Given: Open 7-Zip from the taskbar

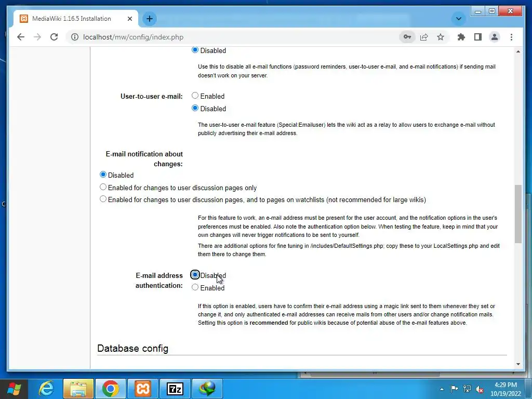Looking at the screenshot, I should coord(175,389).
